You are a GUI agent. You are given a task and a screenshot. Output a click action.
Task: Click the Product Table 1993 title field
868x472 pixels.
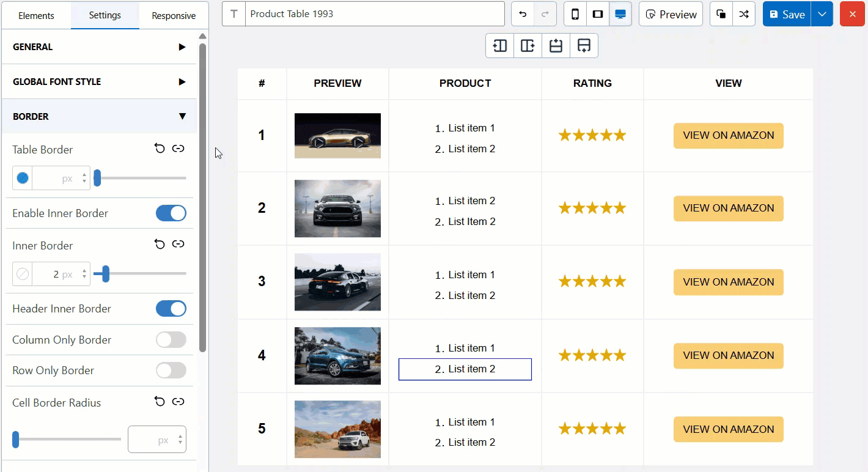pyautogui.click(x=374, y=14)
